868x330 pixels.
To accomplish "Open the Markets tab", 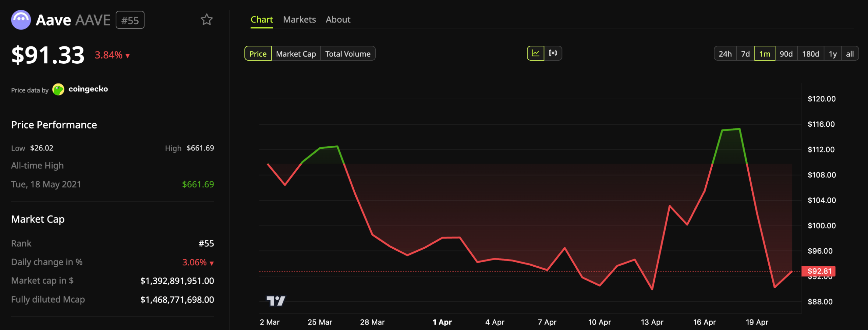I will point(299,19).
